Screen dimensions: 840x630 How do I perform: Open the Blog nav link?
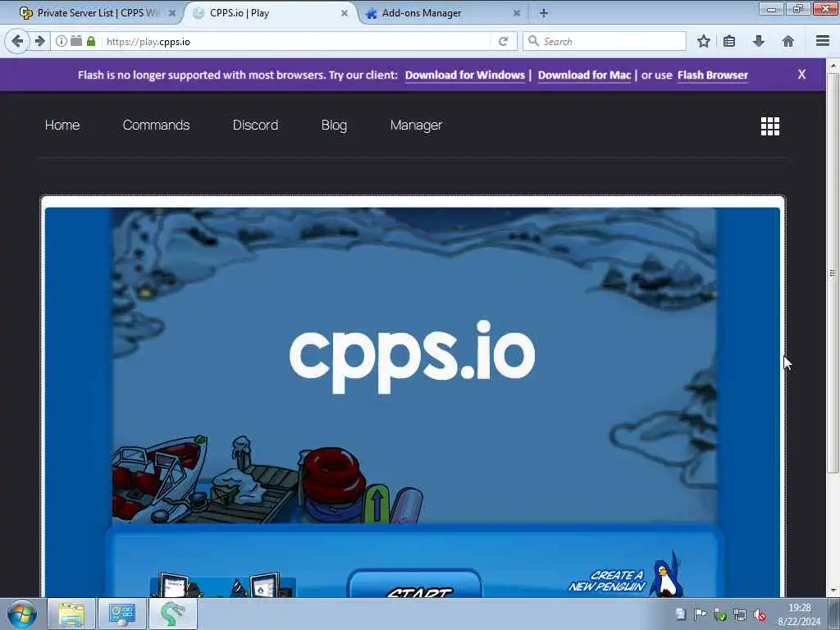(x=334, y=125)
